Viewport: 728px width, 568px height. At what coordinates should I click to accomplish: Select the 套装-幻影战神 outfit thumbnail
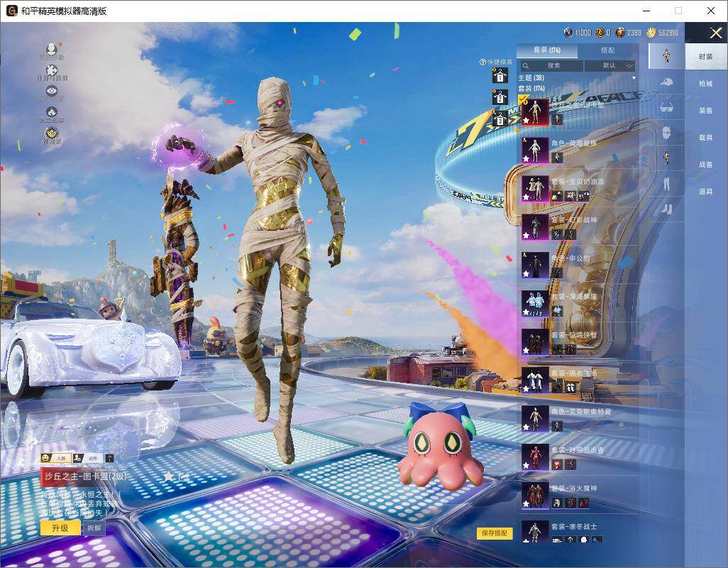click(x=535, y=226)
